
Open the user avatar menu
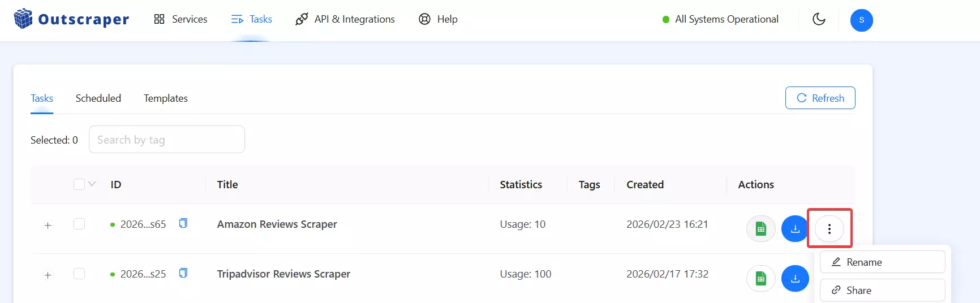861,20
